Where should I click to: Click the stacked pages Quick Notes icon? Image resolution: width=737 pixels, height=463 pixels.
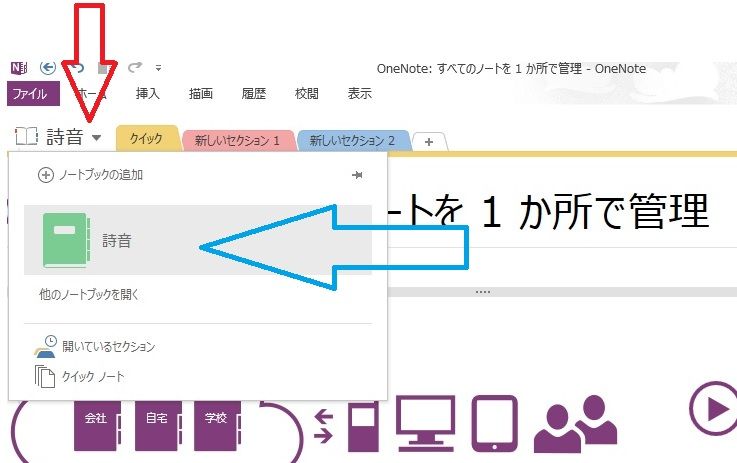[x=45, y=377]
